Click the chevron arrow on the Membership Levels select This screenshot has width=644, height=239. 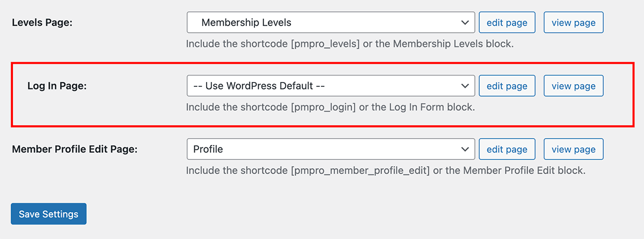465,23
